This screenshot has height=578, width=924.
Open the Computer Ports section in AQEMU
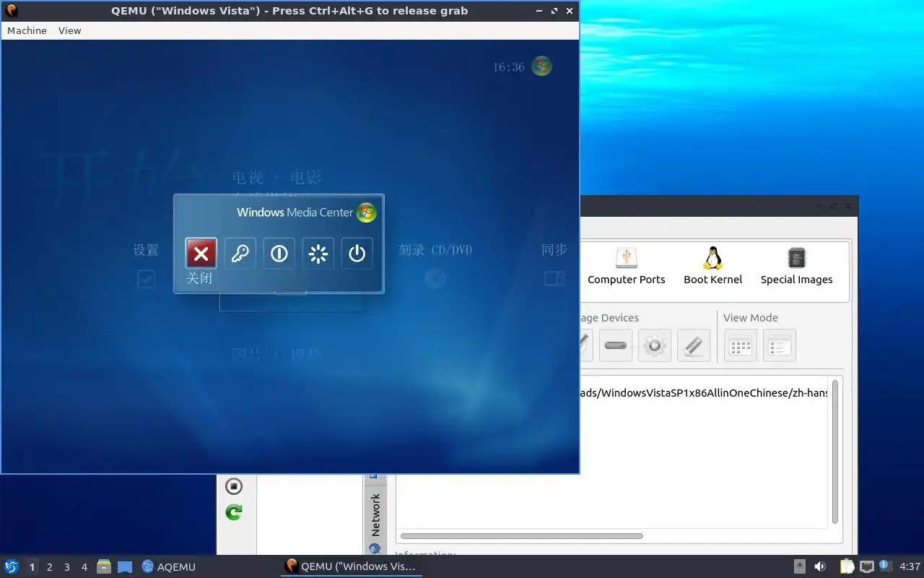626,266
